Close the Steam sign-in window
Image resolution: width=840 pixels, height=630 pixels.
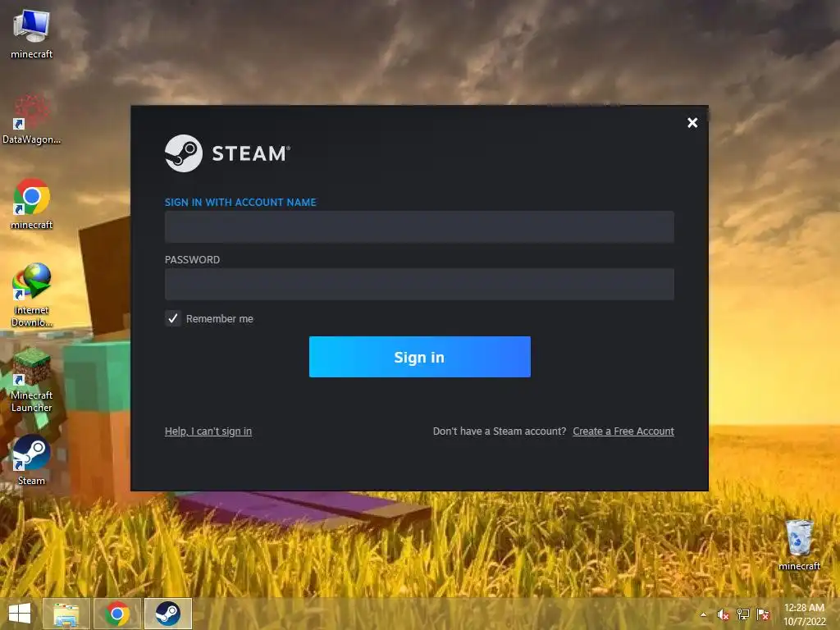point(692,123)
